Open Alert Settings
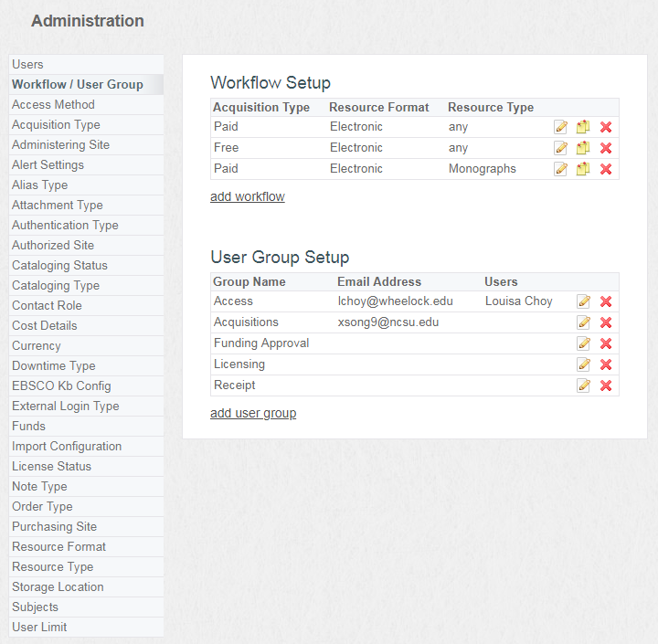This screenshot has height=644, width=658. pos(86,164)
